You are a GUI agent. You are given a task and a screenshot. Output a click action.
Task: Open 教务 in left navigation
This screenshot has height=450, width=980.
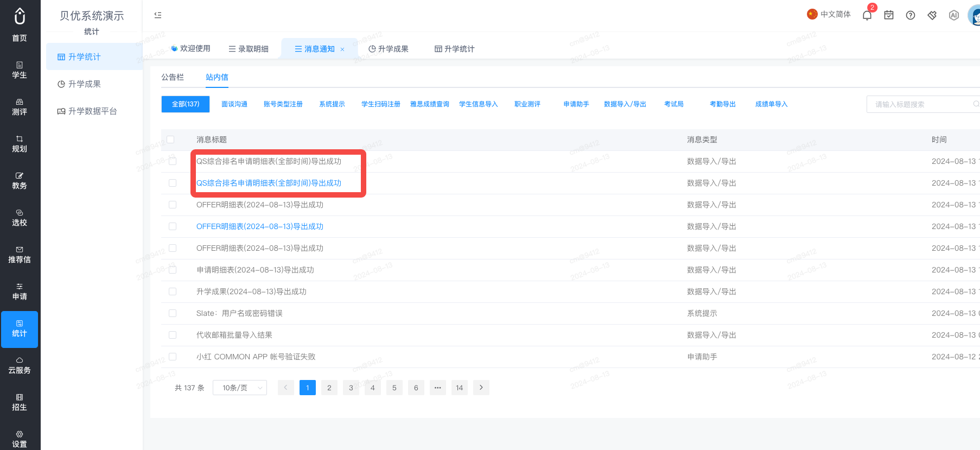[20, 181]
